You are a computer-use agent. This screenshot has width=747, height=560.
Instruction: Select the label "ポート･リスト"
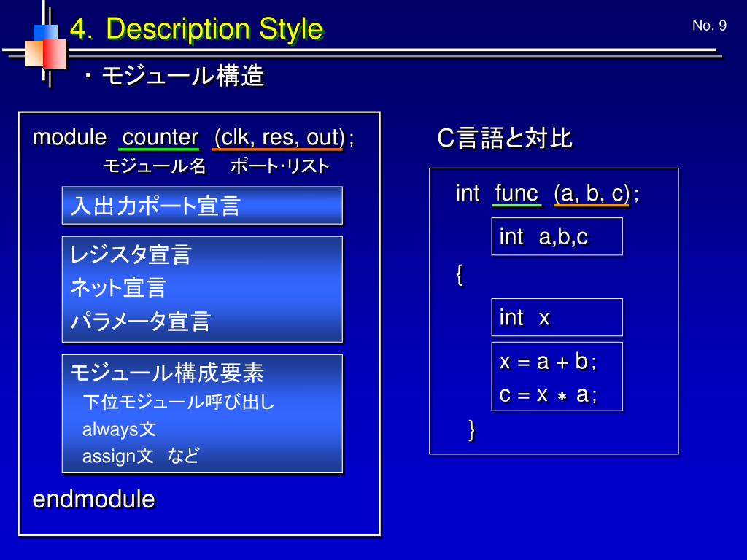pos(279,166)
